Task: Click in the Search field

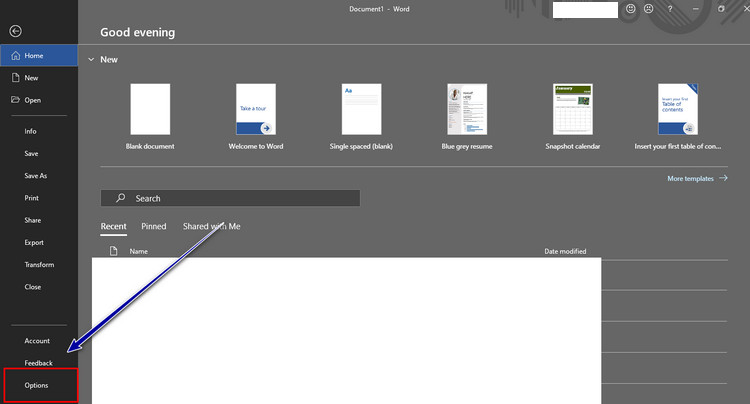Action: (230, 198)
